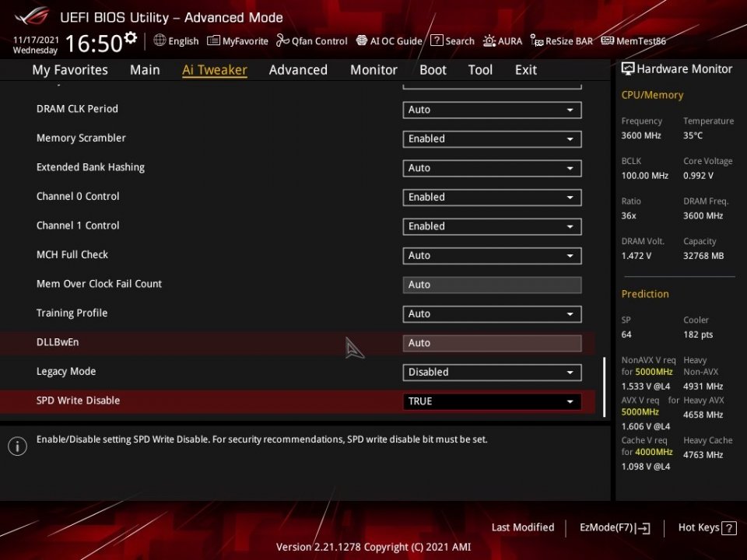Viewport: 747px width, 560px height.
Task: Switch to Boot tab
Action: [x=433, y=70]
